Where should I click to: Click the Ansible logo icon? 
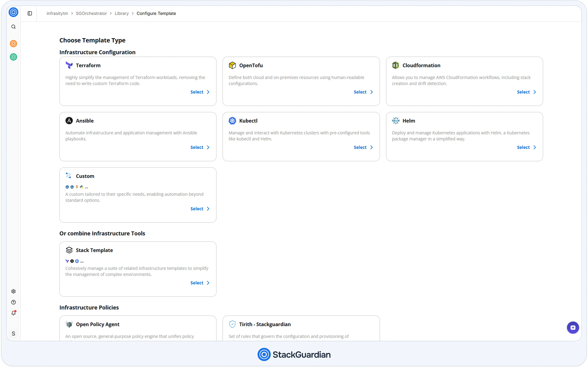click(69, 121)
